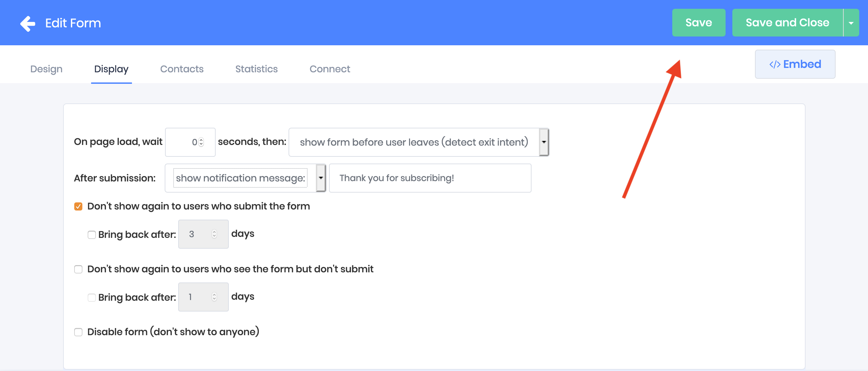Image resolution: width=868 pixels, height=371 pixels.
Task: Click the Thank you message text field
Action: pyautogui.click(x=430, y=178)
